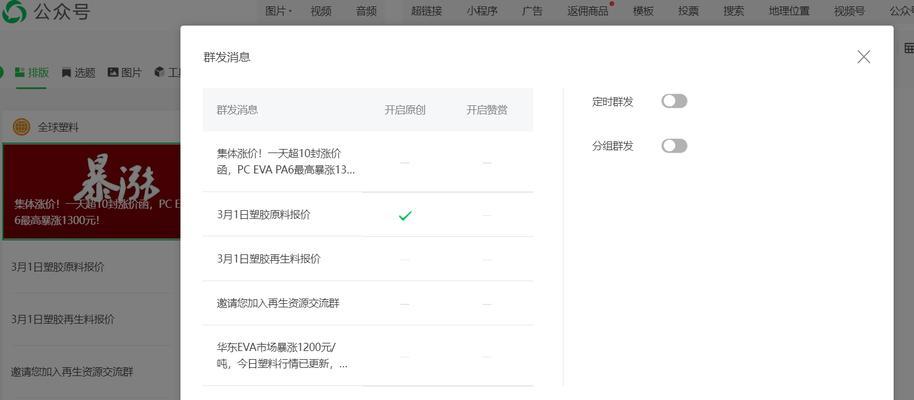Close the 群发消息 dialog
Screen dimensions: 914x400
click(x=863, y=57)
